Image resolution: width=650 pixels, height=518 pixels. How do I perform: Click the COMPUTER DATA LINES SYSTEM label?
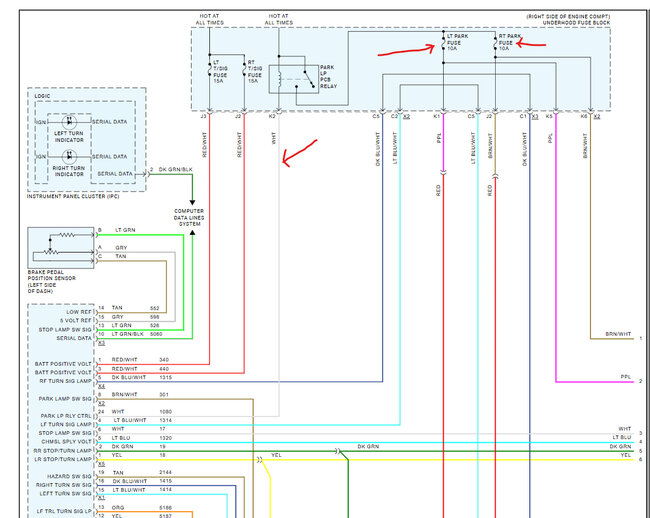pos(189,218)
